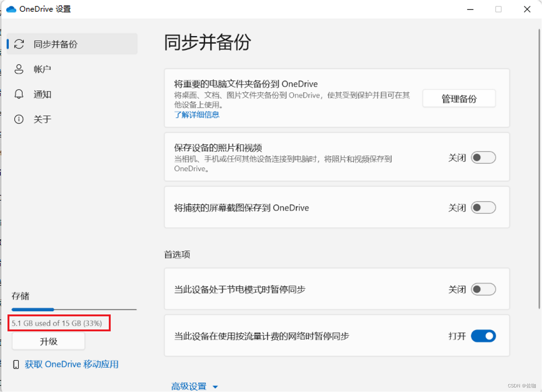Toggle 保存设备的照片和视频 switch
542x392 pixels.
point(483,158)
